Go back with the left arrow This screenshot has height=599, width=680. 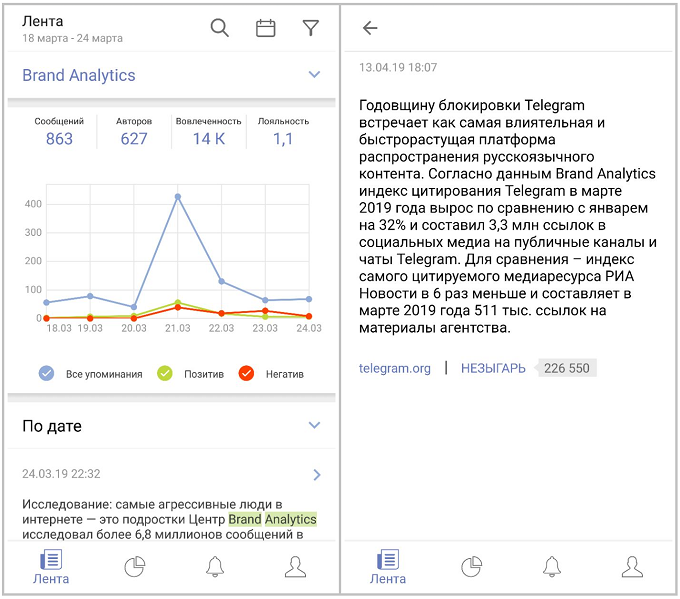(370, 28)
